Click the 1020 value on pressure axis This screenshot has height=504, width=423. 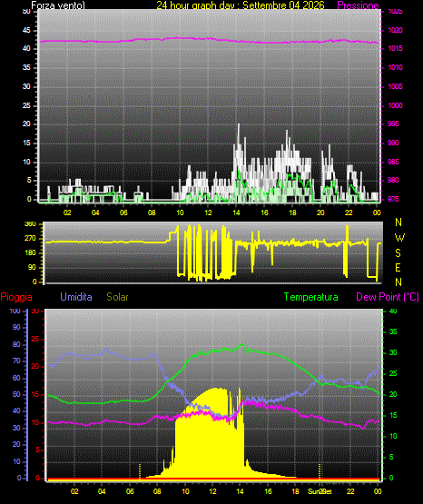[x=395, y=30]
